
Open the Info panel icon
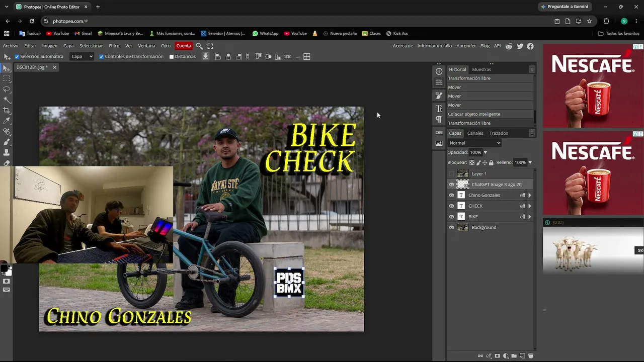pos(439,71)
